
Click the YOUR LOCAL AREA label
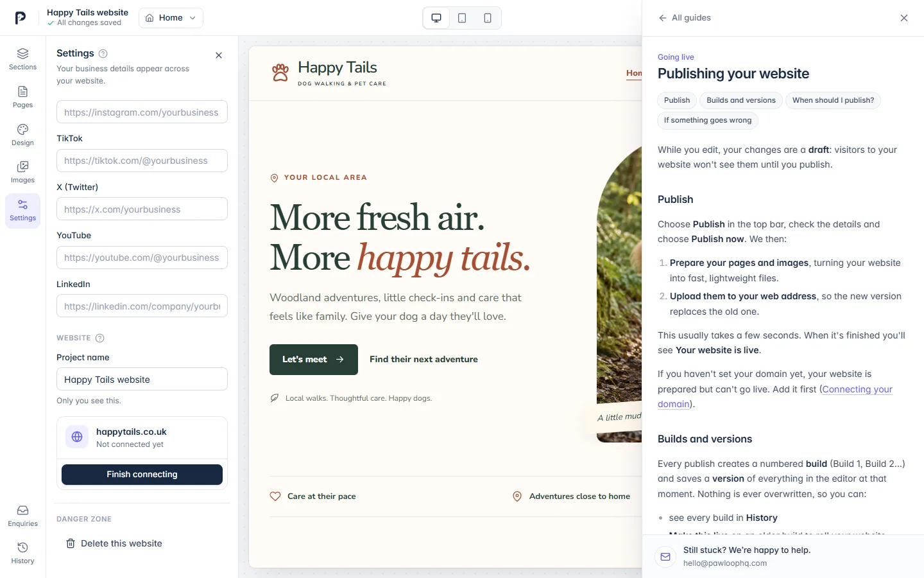pyautogui.click(x=318, y=178)
